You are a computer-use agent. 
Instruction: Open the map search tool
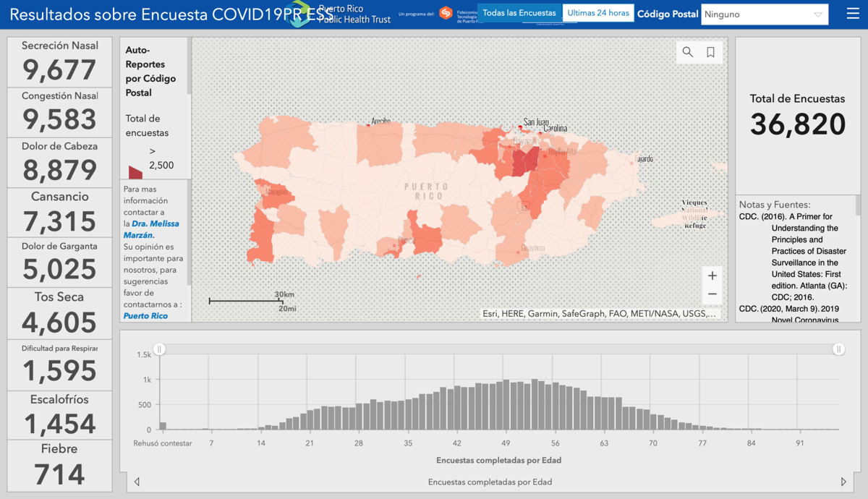point(687,52)
